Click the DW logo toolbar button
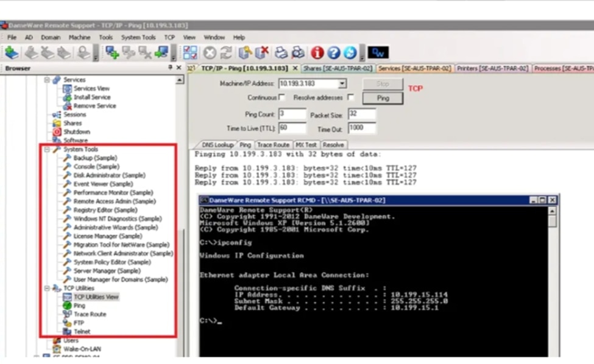This screenshot has width=594, height=364. (378, 52)
